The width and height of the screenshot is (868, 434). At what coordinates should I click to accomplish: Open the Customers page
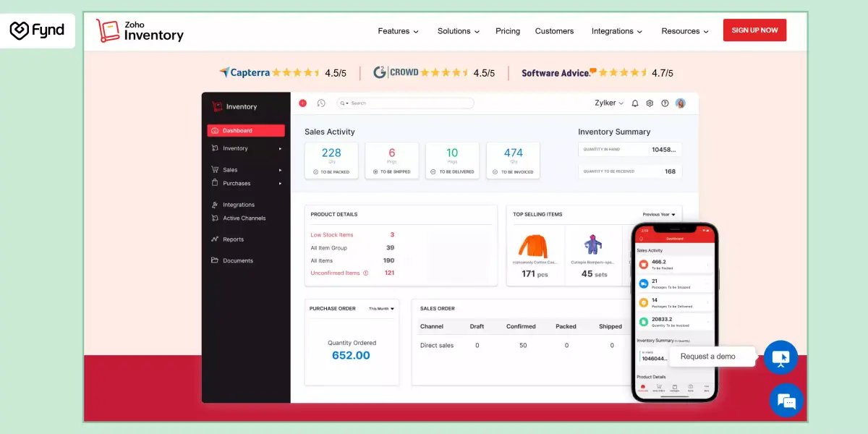[x=554, y=31]
